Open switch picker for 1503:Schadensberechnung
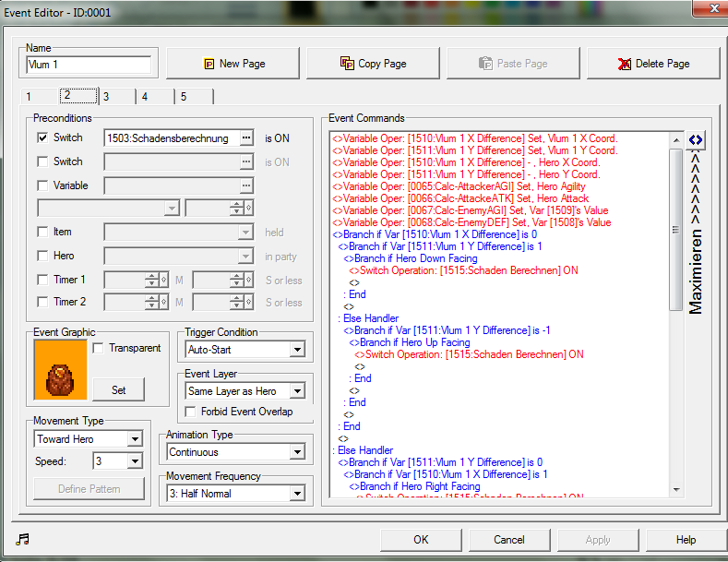The width and height of the screenshot is (728, 562). click(x=245, y=138)
